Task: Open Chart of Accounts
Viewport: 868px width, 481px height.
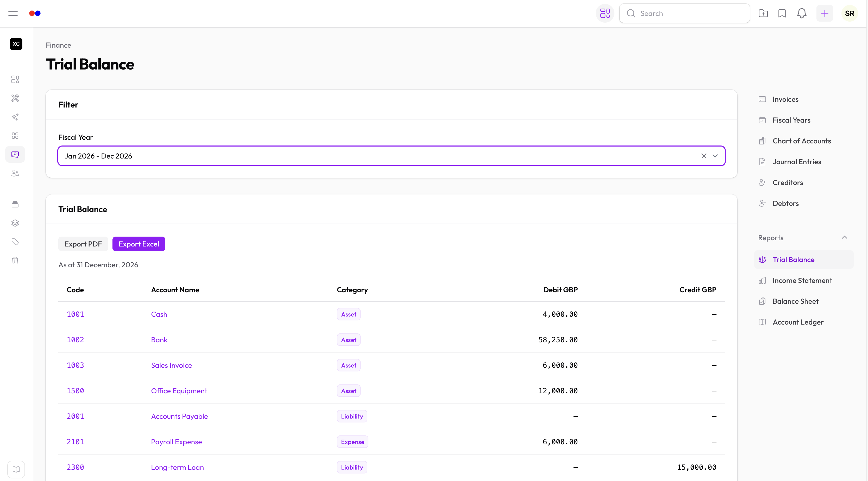Action: click(803, 141)
